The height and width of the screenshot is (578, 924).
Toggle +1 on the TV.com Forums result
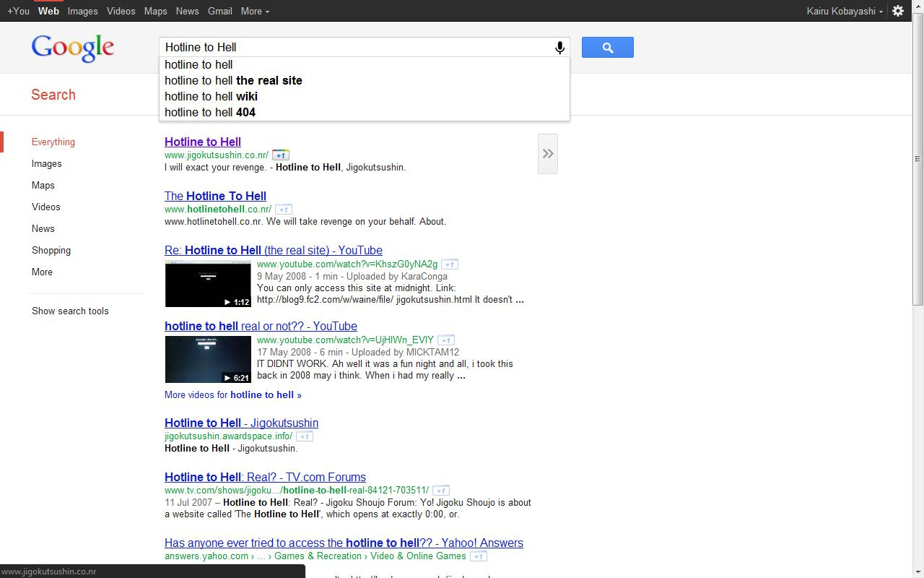[441, 491]
